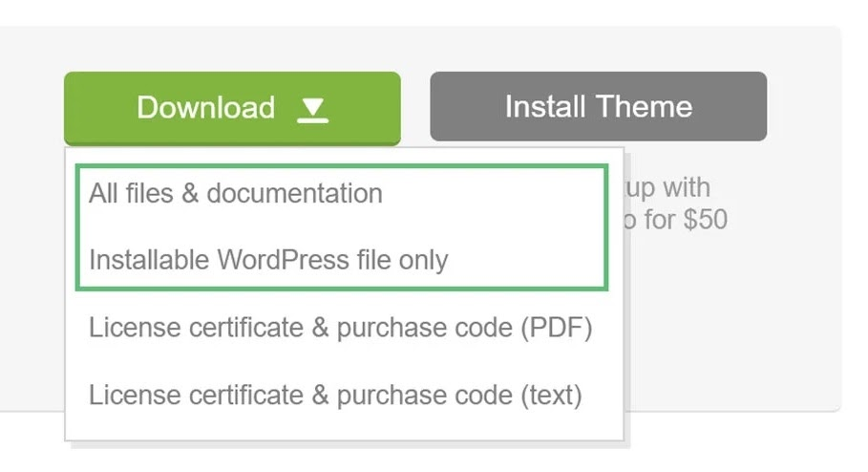Click the 'for $50' offer text
Image resolution: width=868 pixels, height=472 pixels.
tap(682, 221)
